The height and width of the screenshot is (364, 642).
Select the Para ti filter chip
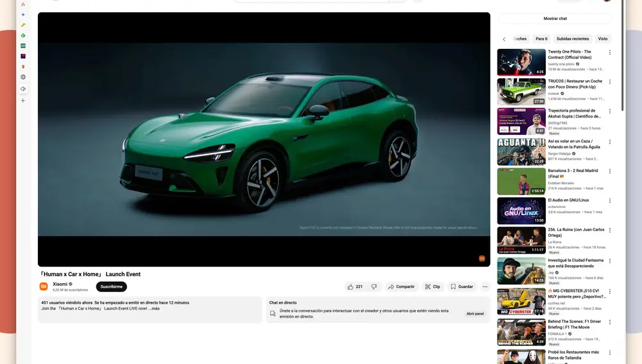[x=541, y=39]
